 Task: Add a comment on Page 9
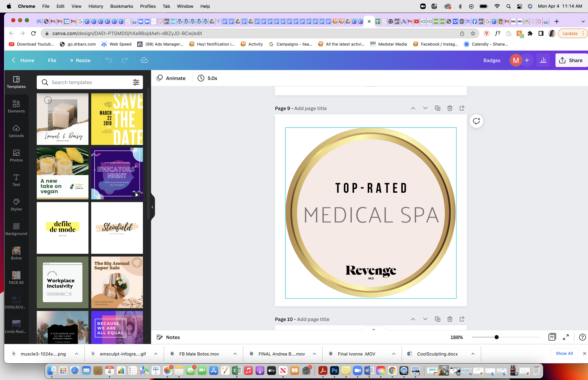point(476,121)
